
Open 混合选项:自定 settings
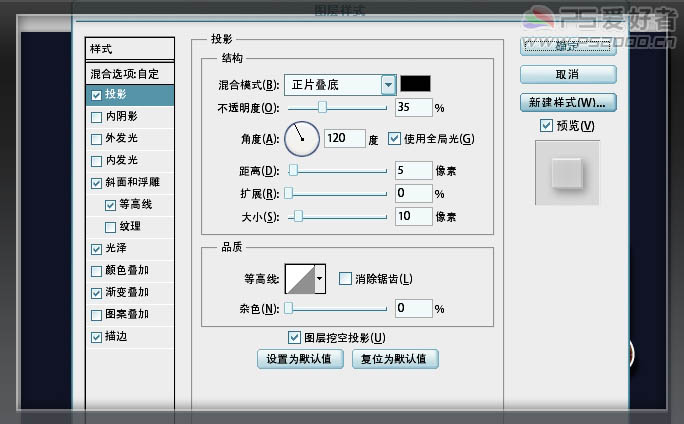pos(130,73)
